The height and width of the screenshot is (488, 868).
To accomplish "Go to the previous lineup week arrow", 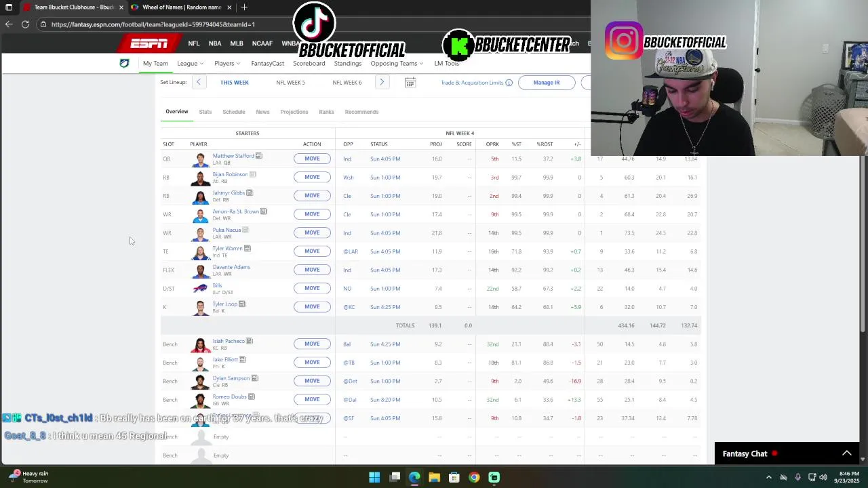I will pyautogui.click(x=199, y=82).
